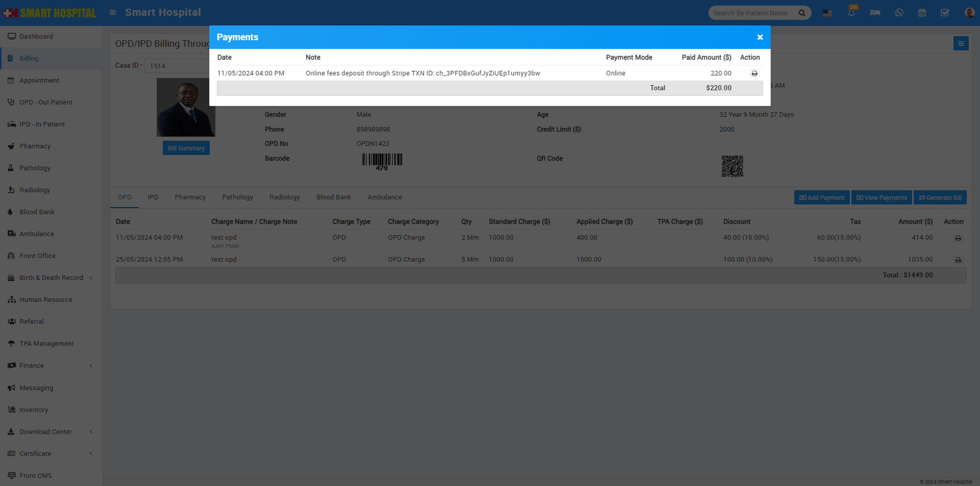Image resolution: width=980 pixels, height=486 pixels.
Task: Print the $220.00 payment receipt
Action: 754,73
